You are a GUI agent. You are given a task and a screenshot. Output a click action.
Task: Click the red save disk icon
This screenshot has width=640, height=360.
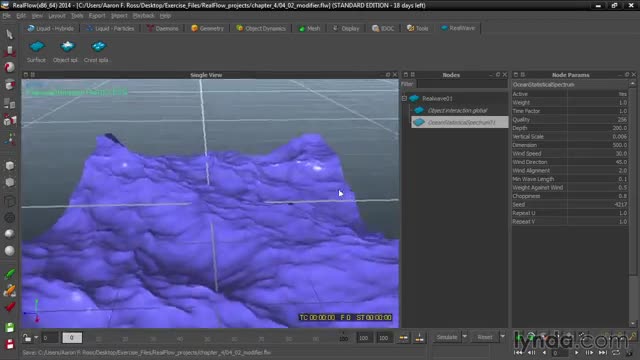pos(9,344)
